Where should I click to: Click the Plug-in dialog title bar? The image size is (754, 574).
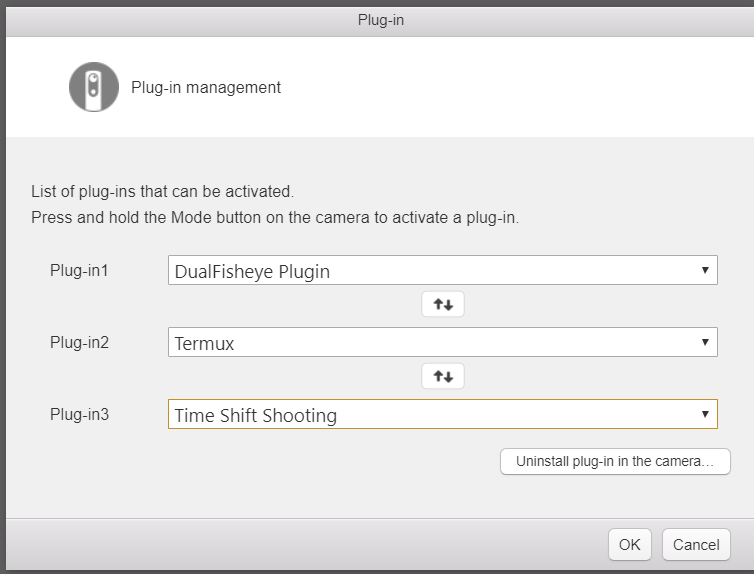point(380,21)
